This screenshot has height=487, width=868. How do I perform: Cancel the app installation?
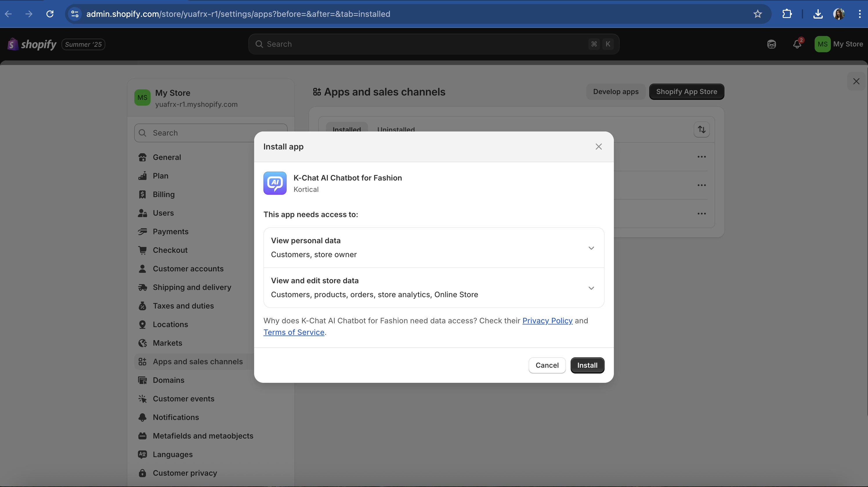tap(547, 365)
